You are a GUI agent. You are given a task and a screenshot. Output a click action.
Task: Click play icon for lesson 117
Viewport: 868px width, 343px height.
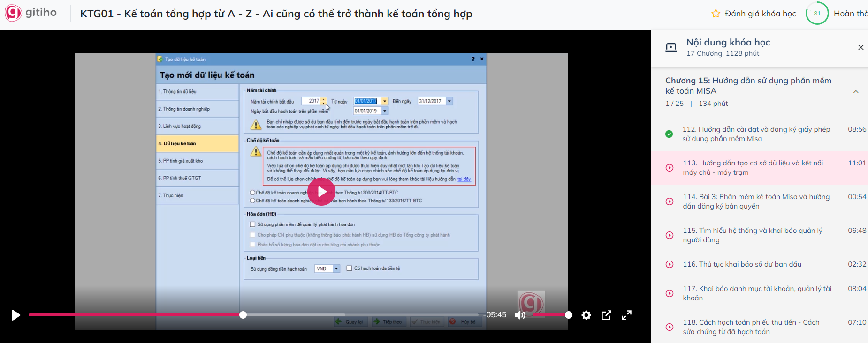670,293
